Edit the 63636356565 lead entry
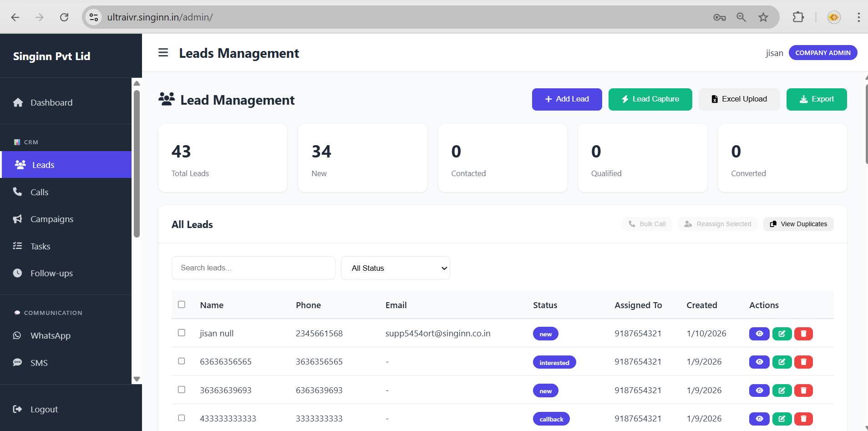 coord(782,362)
